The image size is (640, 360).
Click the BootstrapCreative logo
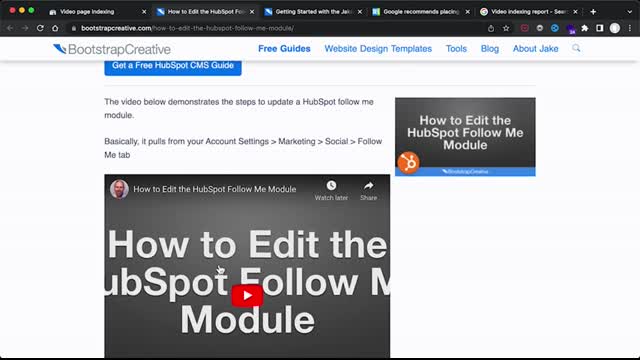(112, 49)
